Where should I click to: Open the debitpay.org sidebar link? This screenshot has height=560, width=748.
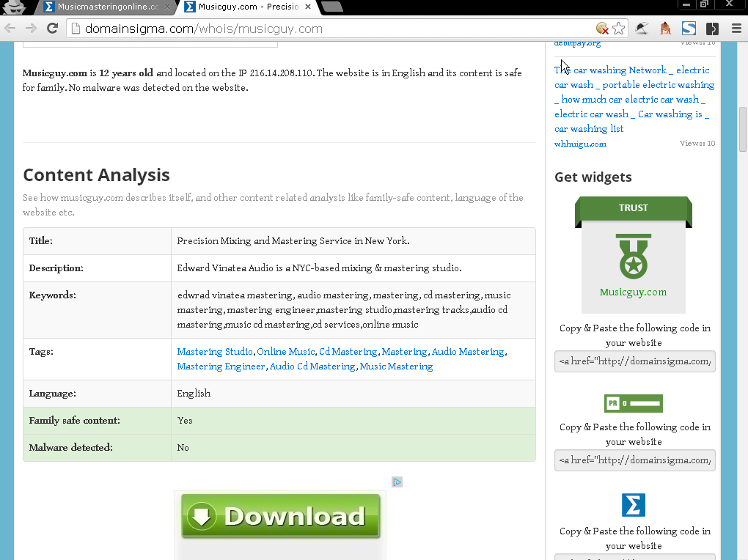tap(577, 43)
